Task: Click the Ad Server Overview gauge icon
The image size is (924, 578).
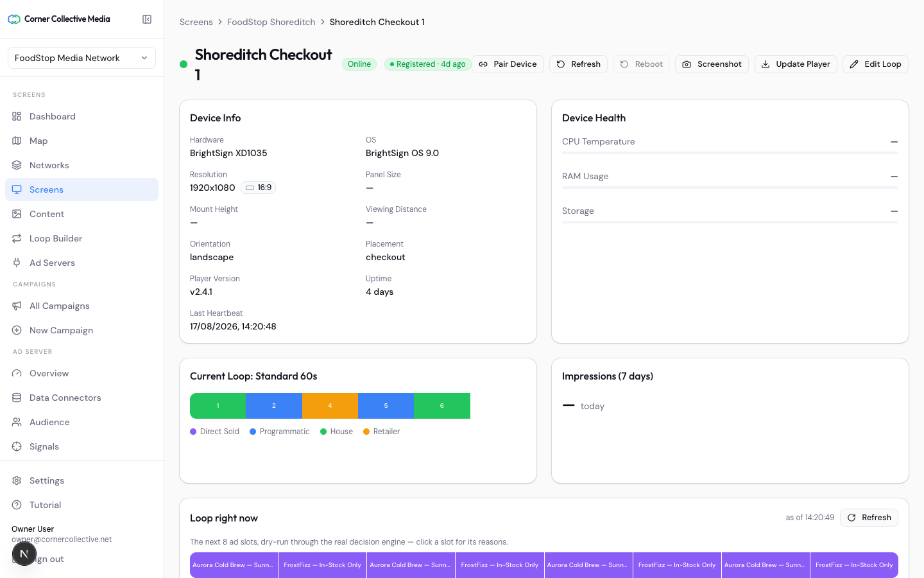Action: pos(17,373)
